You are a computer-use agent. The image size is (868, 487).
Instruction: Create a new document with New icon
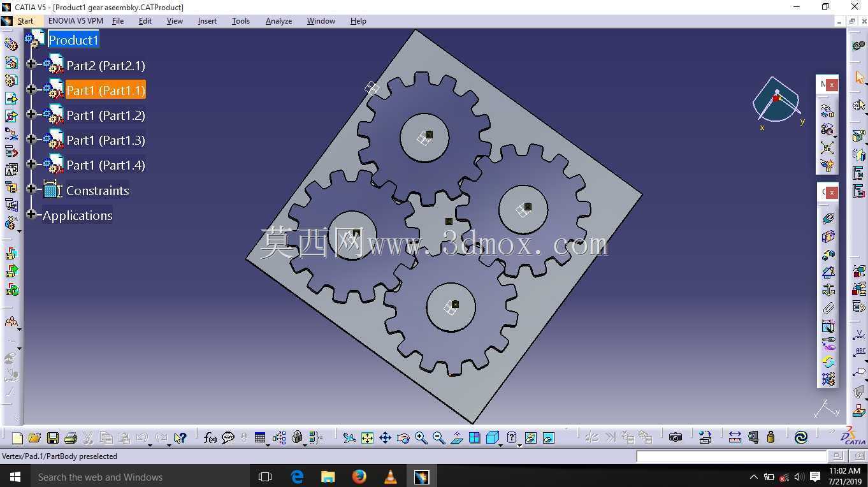[17, 438]
